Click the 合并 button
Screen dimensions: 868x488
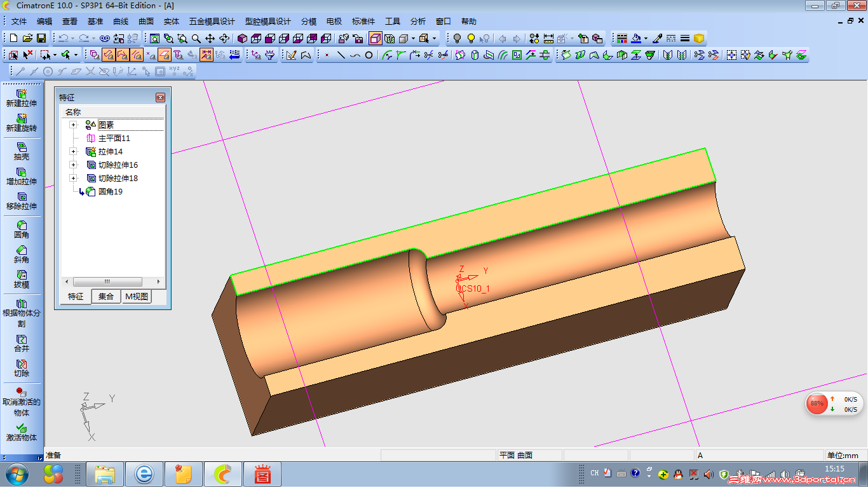pyautogui.click(x=22, y=343)
